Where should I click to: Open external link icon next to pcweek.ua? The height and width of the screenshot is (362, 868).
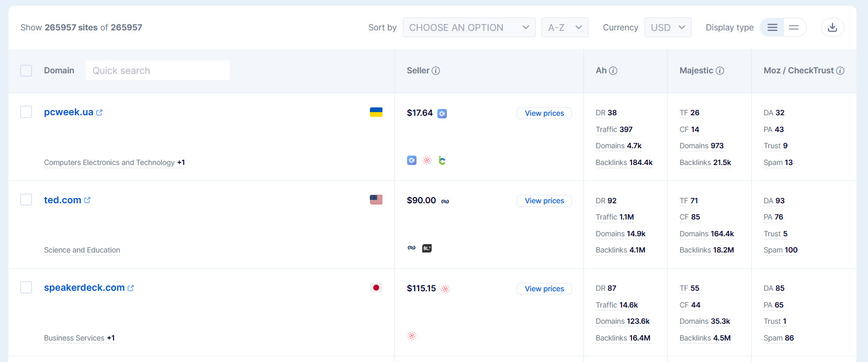99,113
